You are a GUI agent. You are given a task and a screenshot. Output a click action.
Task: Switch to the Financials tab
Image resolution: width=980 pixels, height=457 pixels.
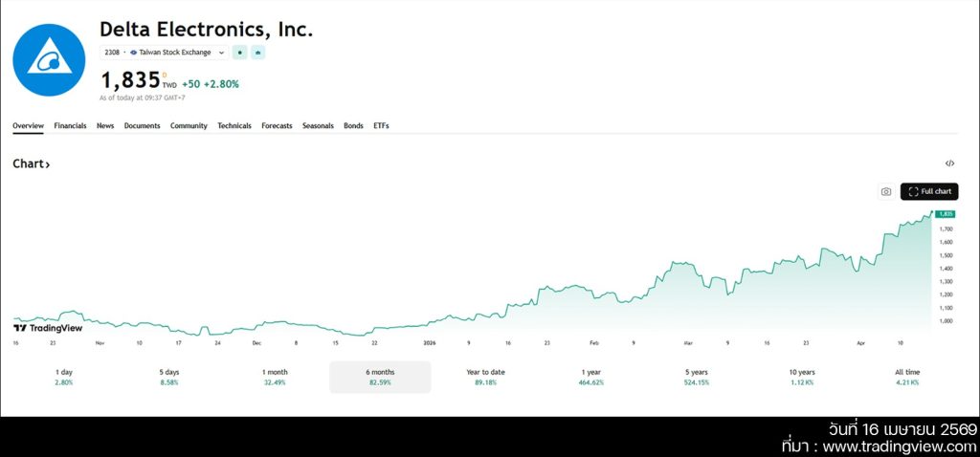[70, 126]
